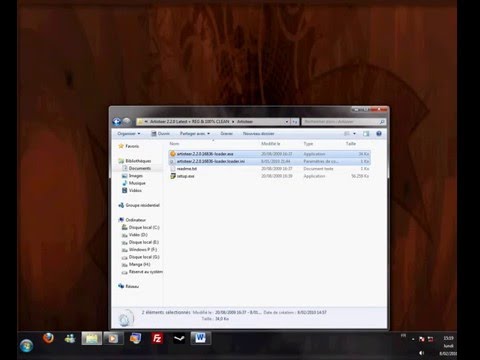Click the Graver toolbar button
The height and width of the screenshot is (360, 480).
click(x=226, y=134)
